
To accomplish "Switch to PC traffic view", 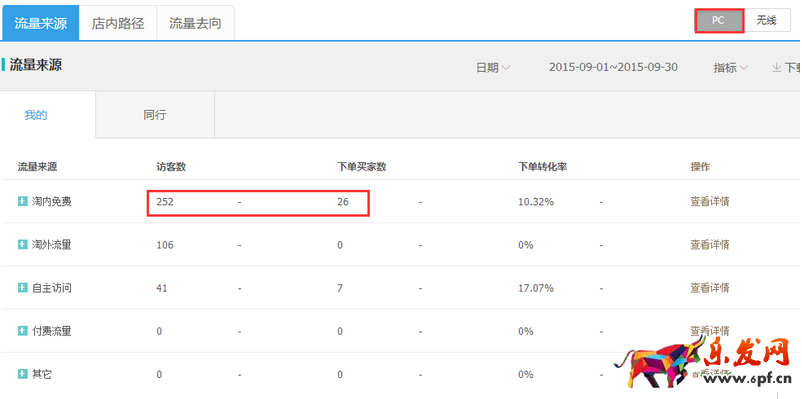I will [x=719, y=21].
